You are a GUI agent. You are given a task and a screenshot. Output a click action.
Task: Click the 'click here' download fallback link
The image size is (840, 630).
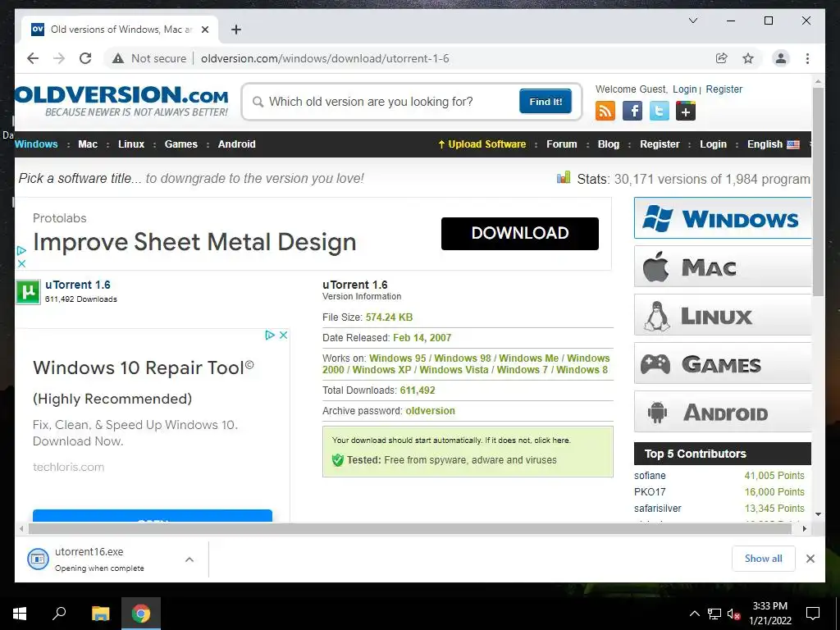552,441
